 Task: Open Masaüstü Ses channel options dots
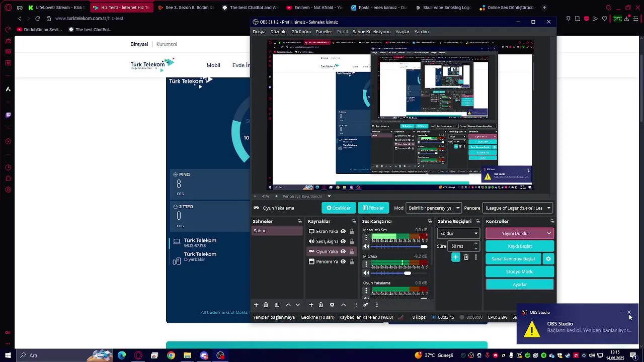click(x=366, y=237)
